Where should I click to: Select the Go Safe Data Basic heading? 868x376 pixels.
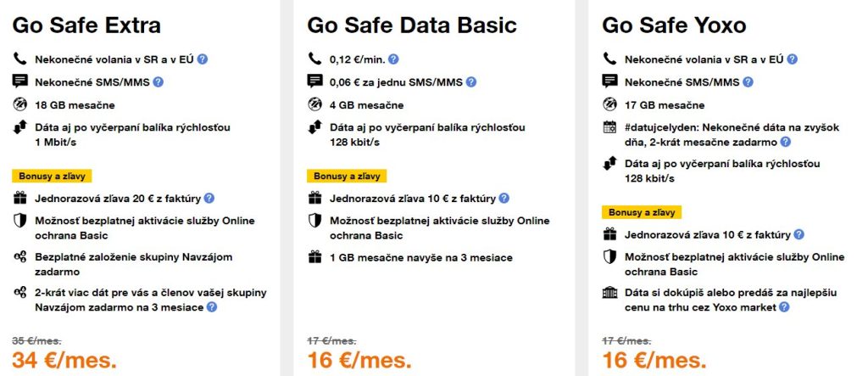pos(411,25)
